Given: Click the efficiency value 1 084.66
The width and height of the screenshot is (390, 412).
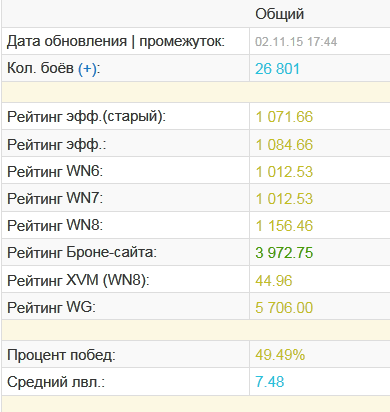Looking at the screenshot, I should click(x=284, y=145).
